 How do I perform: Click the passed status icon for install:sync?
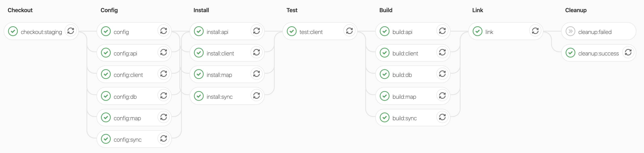(199, 96)
